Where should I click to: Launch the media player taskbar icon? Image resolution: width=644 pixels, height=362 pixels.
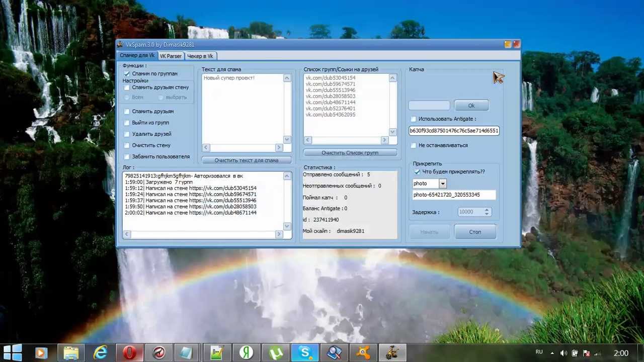(x=41, y=352)
